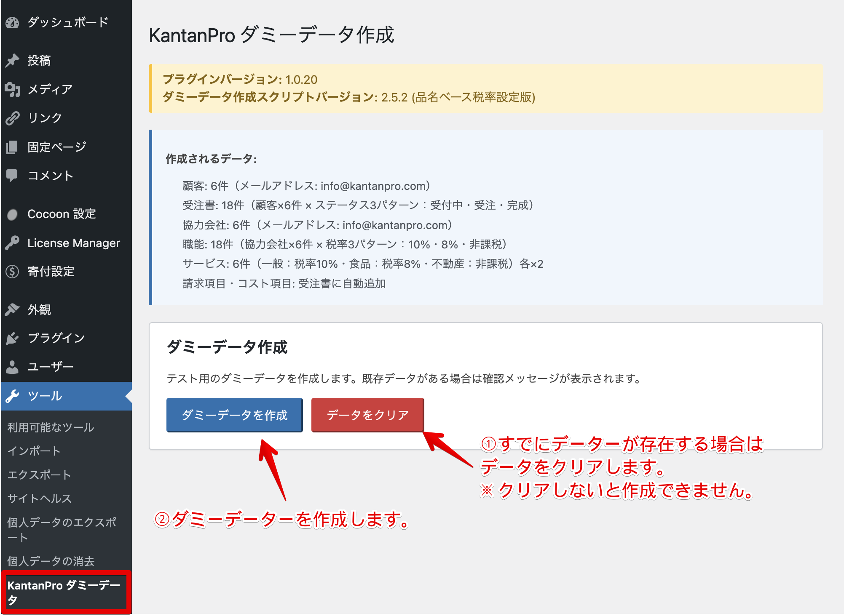844x616 pixels.
Task: Click the 請求項目・コスト項目 line
Action: [284, 284]
